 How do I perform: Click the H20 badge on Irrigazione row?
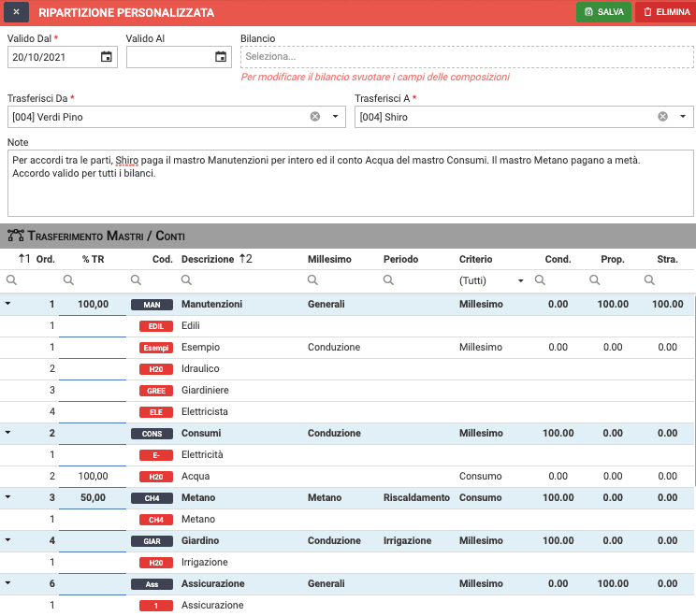(x=156, y=563)
